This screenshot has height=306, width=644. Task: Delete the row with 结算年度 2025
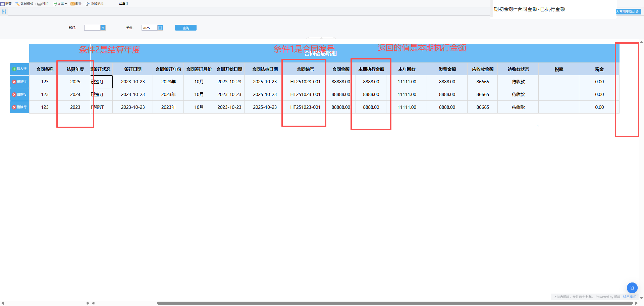tap(19, 82)
